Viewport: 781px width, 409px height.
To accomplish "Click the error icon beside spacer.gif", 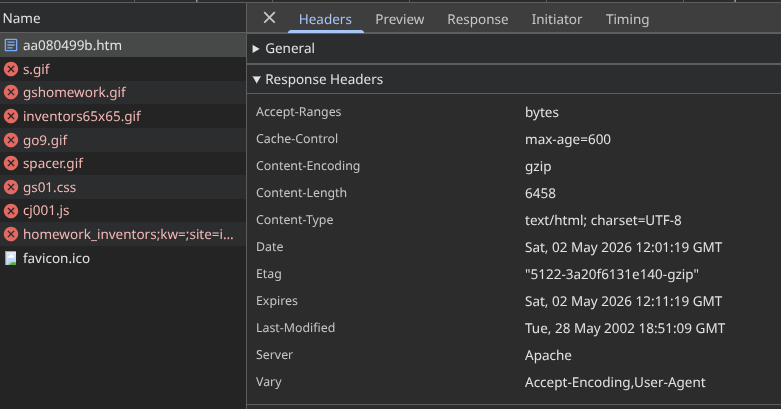I will (x=10, y=163).
